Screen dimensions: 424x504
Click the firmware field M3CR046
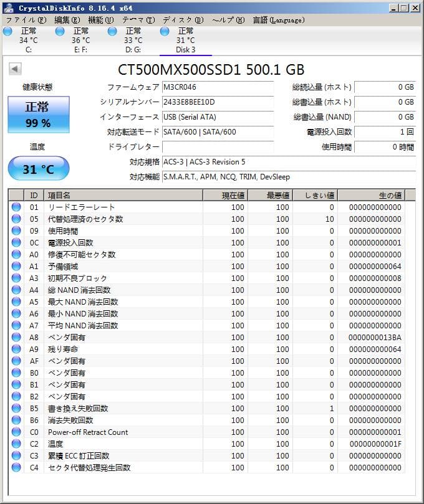pyautogui.click(x=218, y=87)
